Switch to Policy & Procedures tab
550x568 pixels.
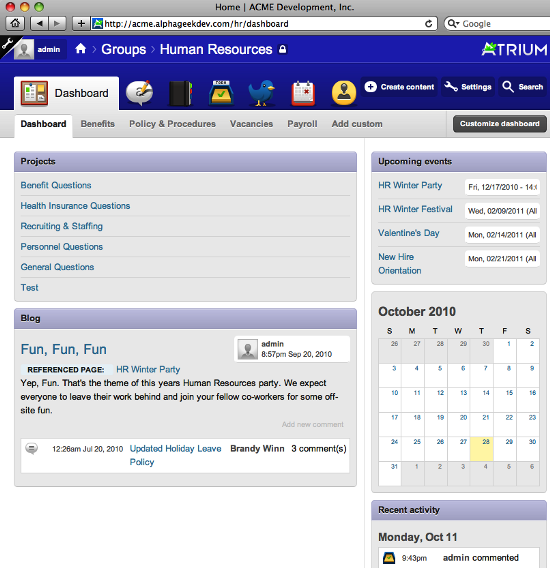click(172, 124)
